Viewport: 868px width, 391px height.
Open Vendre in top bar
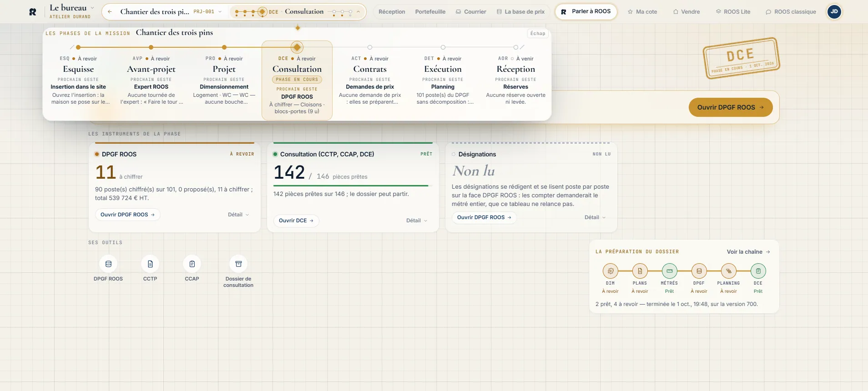point(686,12)
